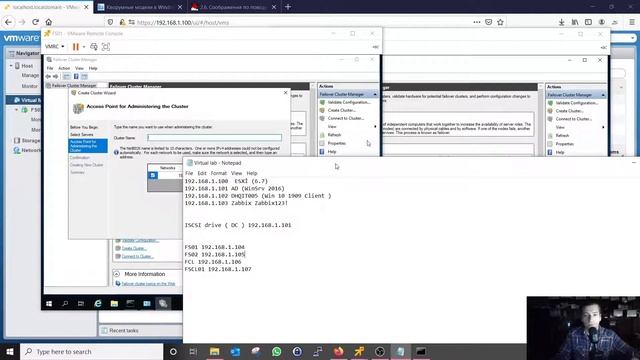Click Help in left Actions pane
This screenshot has width=640, height=360.
pyautogui.click(x=332, y=151)
